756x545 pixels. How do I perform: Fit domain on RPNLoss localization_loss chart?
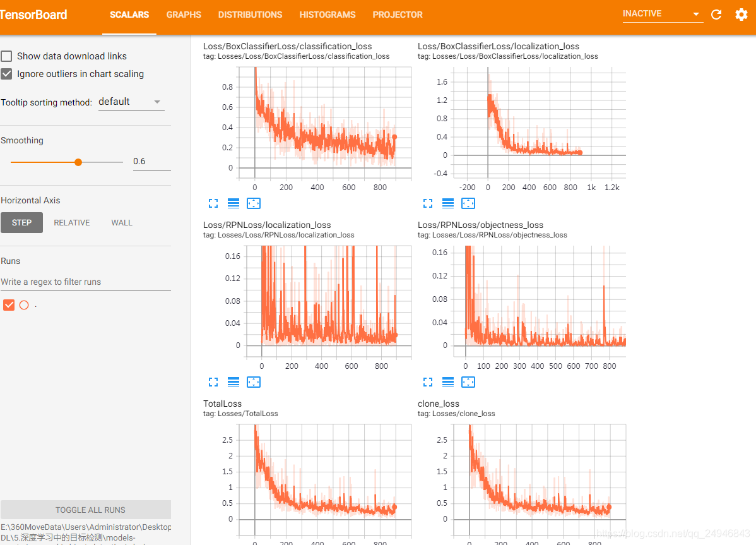pos(254,383)
